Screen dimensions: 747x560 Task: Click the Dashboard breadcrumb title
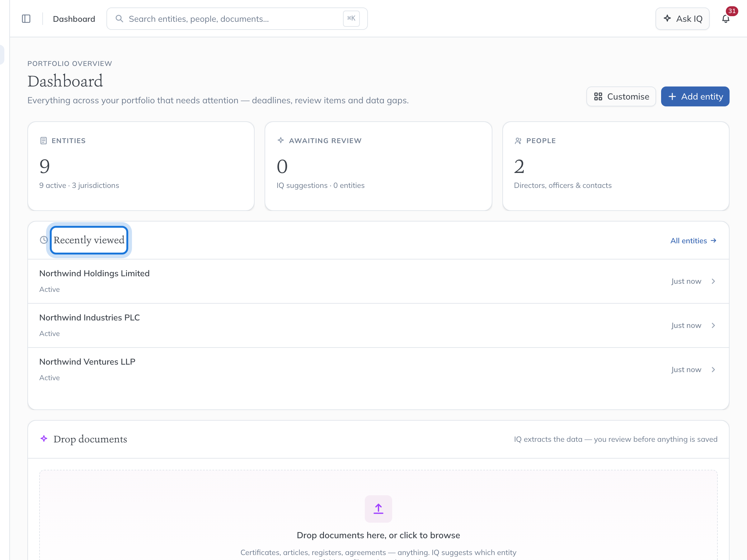[x=74, y=19]
